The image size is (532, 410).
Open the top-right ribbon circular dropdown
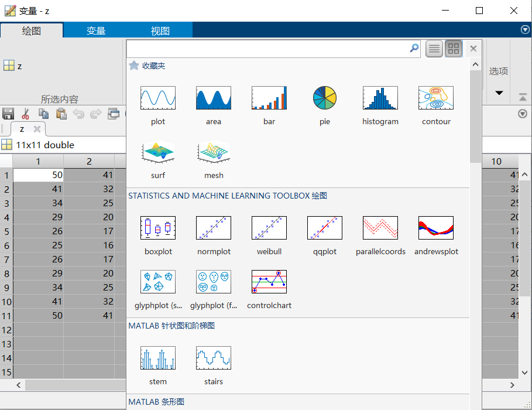tap(525, 30)
